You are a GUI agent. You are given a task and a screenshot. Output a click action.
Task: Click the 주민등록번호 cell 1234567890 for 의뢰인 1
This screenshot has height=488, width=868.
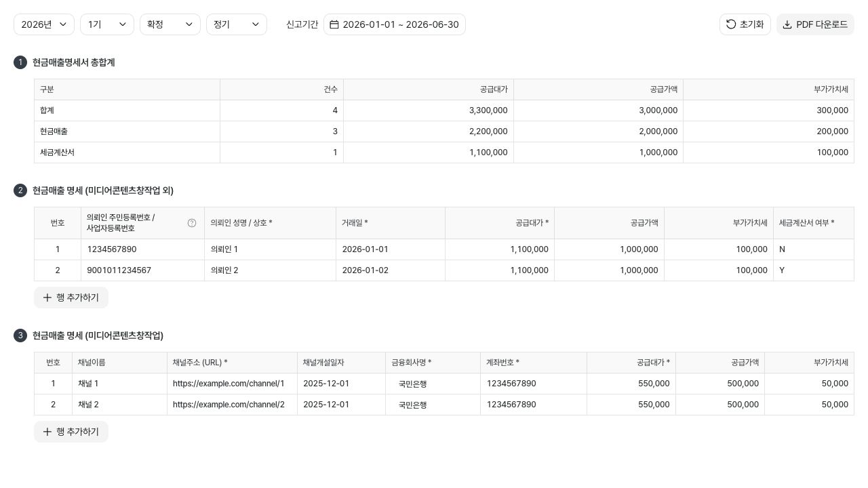point(142,249)
